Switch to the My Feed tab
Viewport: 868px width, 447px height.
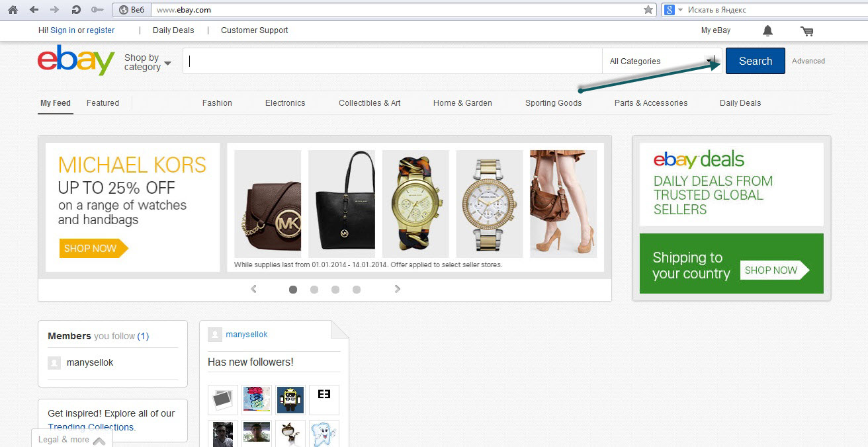[x=56, y=103]
